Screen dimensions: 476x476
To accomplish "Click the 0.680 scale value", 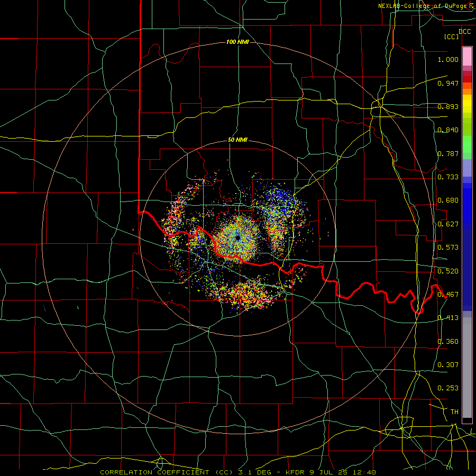I will (448, 200).
